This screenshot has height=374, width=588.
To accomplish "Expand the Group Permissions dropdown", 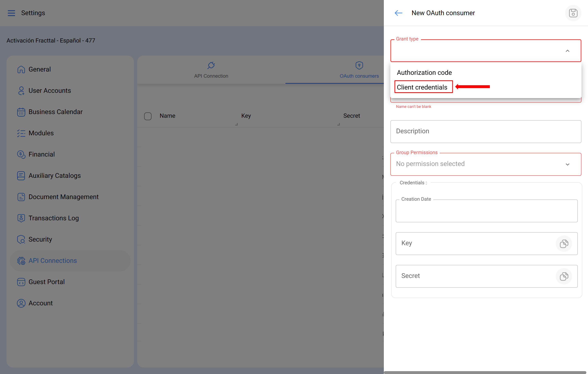I will click(567, 164).
